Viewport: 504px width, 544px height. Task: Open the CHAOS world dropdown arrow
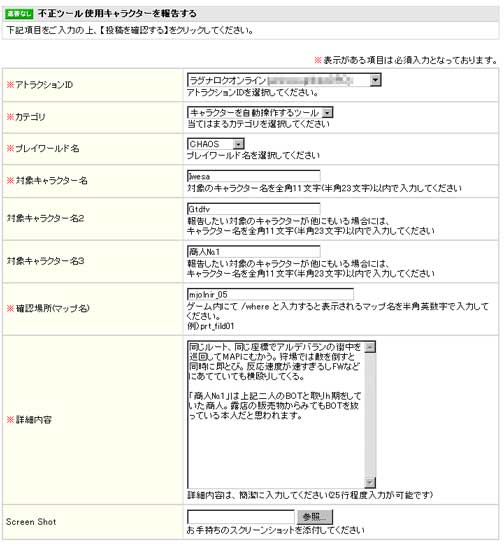[x=238, y=144]
